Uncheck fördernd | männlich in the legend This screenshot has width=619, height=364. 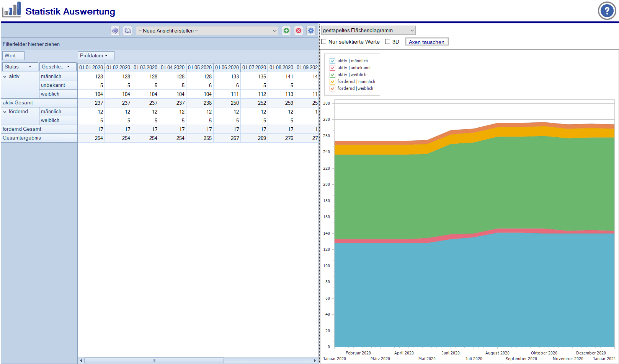tap(333, 81)
